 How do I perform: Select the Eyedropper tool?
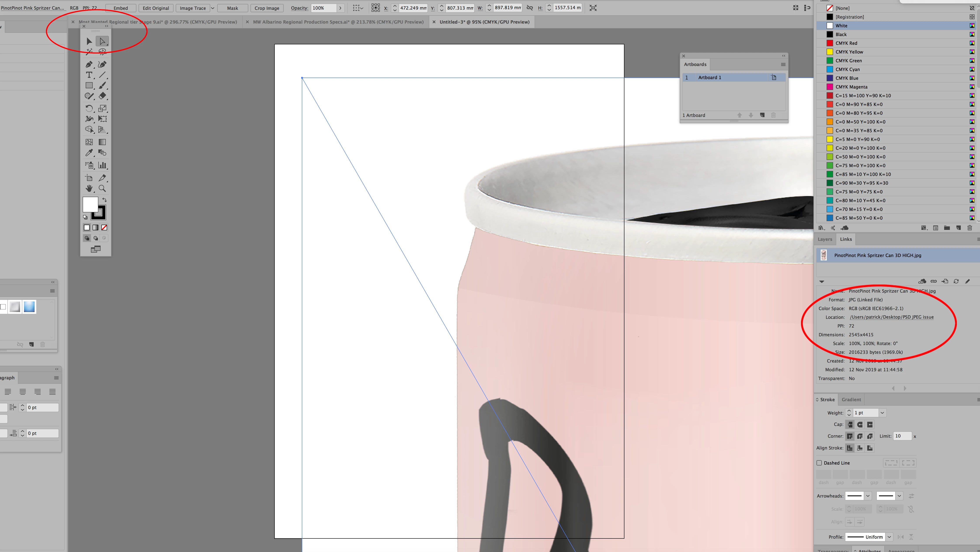click(x=89, y=153)
